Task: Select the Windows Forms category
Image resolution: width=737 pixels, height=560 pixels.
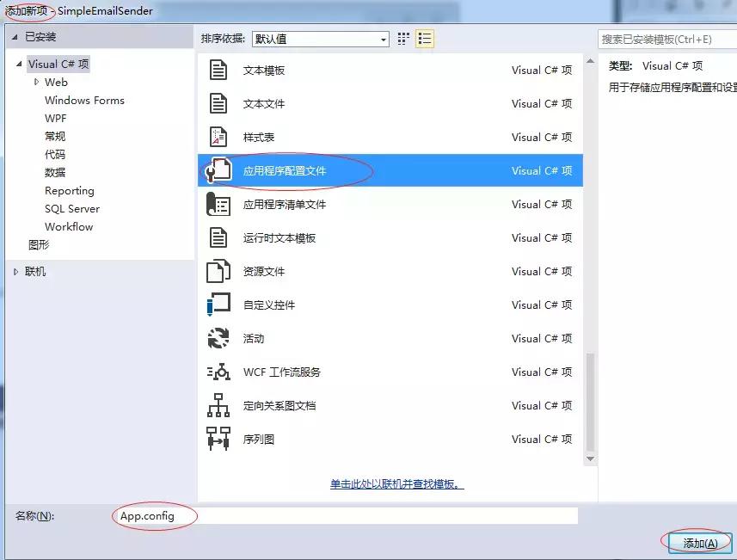Action: 83,100
